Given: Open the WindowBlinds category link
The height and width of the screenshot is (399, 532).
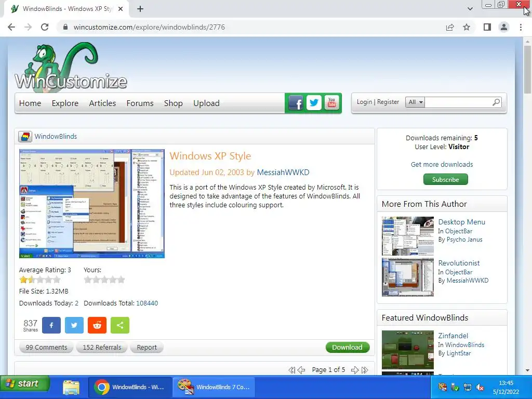Looking at the screenshot, I should point(56,137).
